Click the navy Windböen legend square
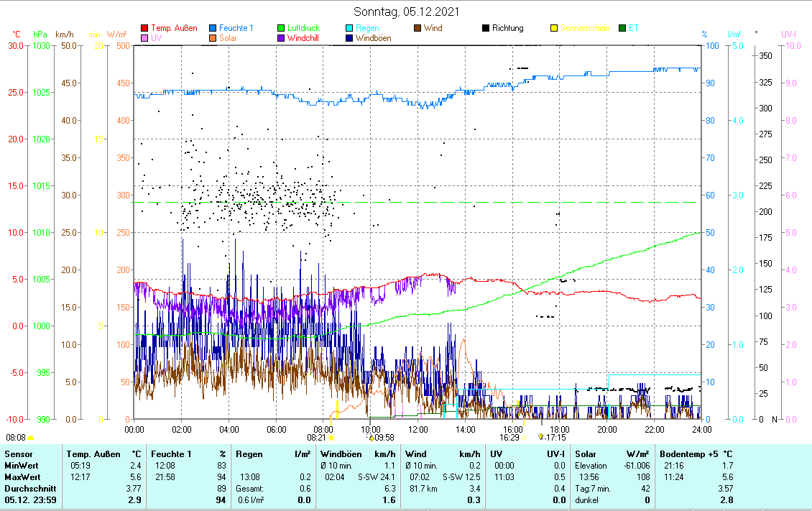Viewport: 812px width, 511px height. tap(349, 38)
